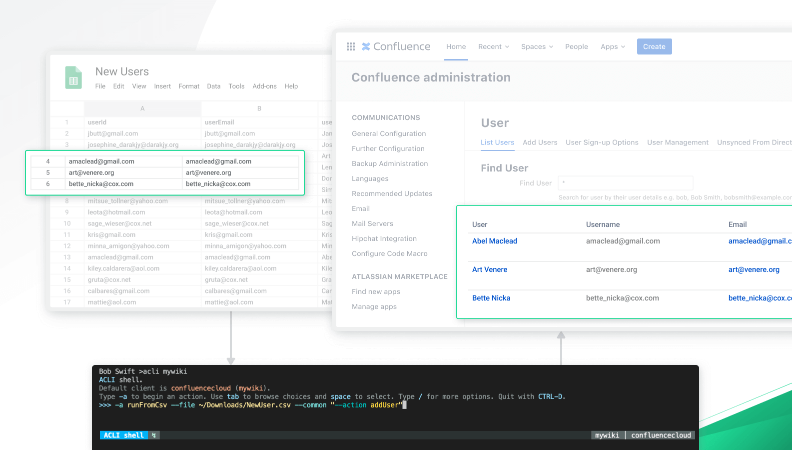Open the User Management tab
Image resolution: width=792 pixels, height=450 pixels.
pyautogui.click(x=677, y=142)
